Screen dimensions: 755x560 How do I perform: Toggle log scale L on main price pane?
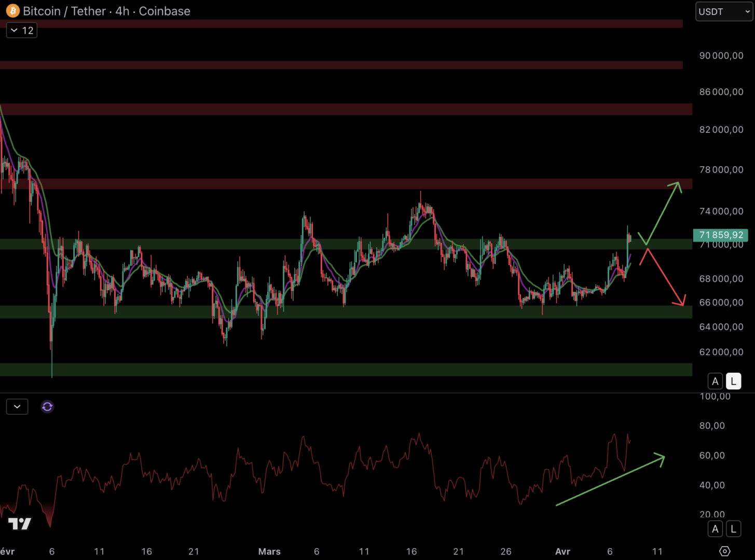[x=733, y=382]
